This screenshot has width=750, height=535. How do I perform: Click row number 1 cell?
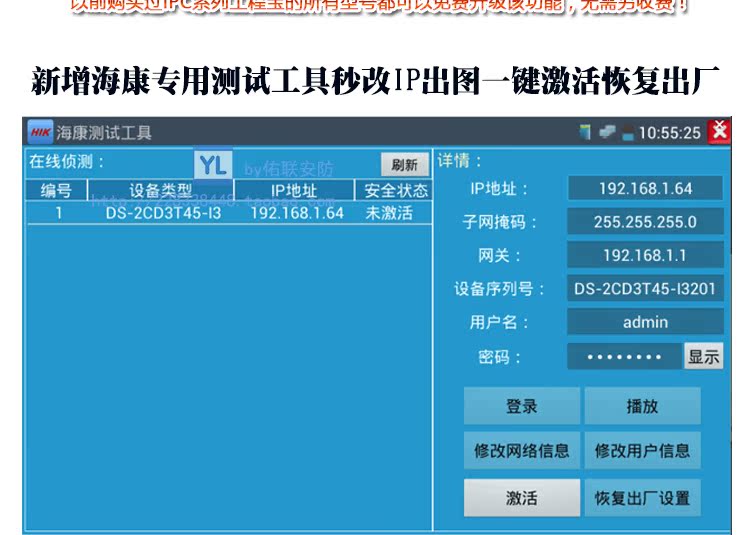click(x=58, y=213)
